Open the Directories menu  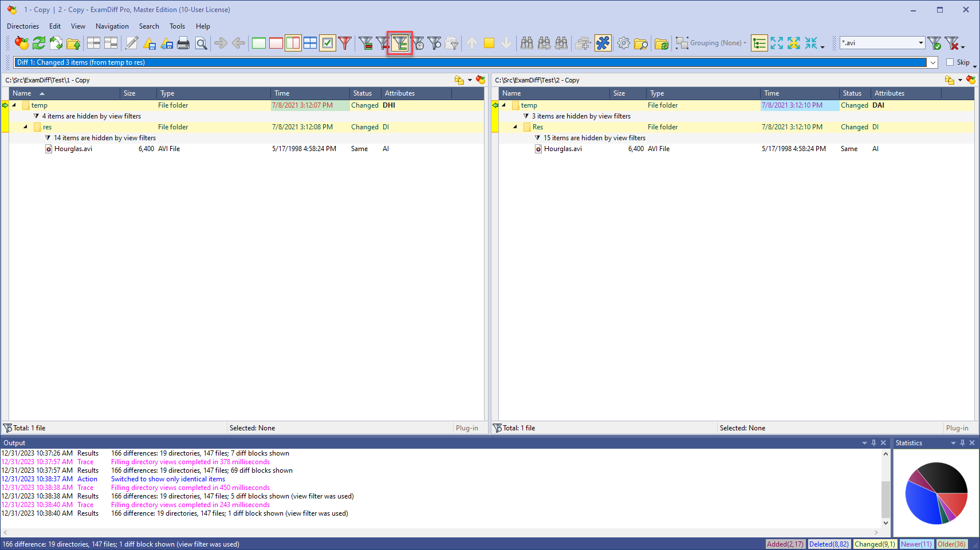(23, 26)
